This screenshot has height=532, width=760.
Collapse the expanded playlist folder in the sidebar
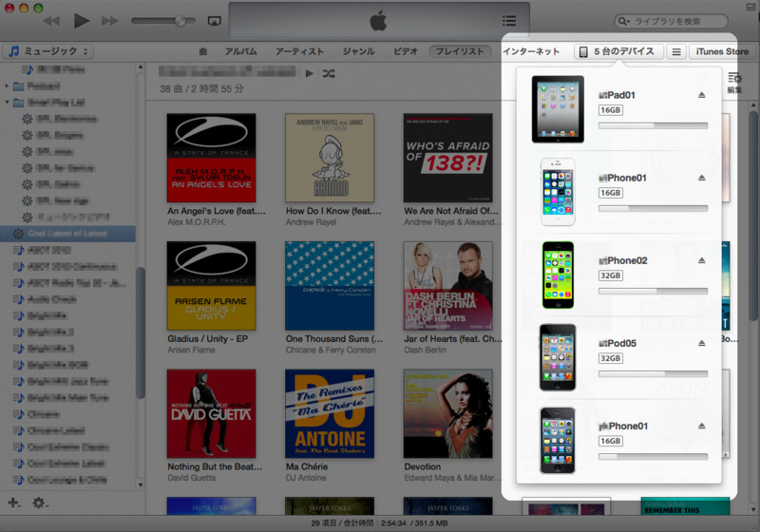(7, 103)
